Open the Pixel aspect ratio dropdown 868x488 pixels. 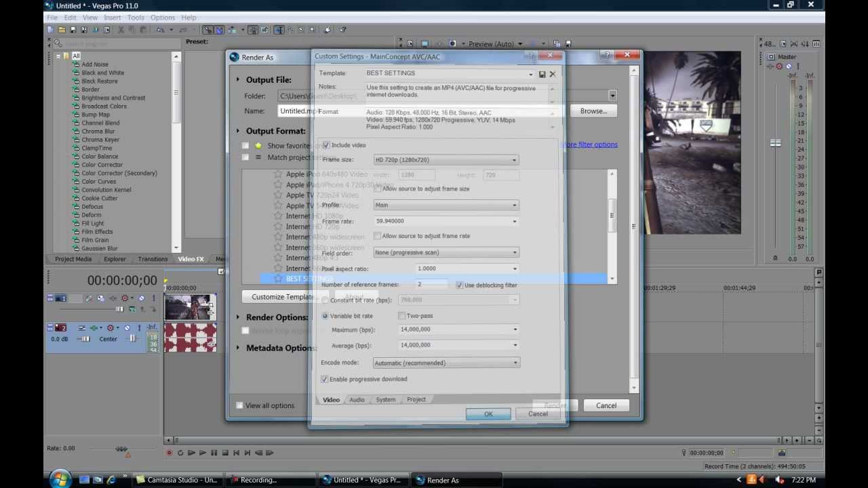click(x=514, y=268)
